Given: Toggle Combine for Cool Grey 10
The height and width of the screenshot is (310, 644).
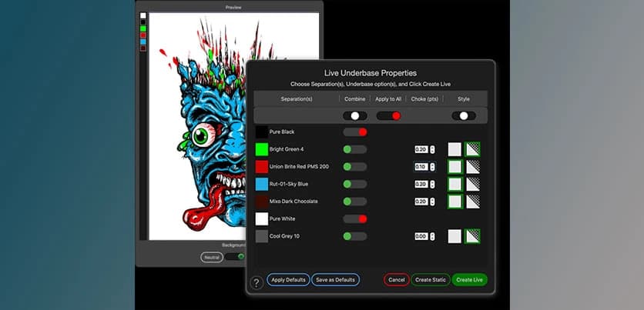Looking at the screenshot, I should 355,236.
